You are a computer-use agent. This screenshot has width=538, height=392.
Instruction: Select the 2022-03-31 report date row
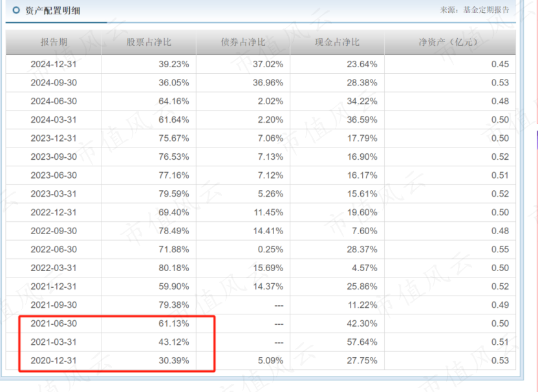54,268
